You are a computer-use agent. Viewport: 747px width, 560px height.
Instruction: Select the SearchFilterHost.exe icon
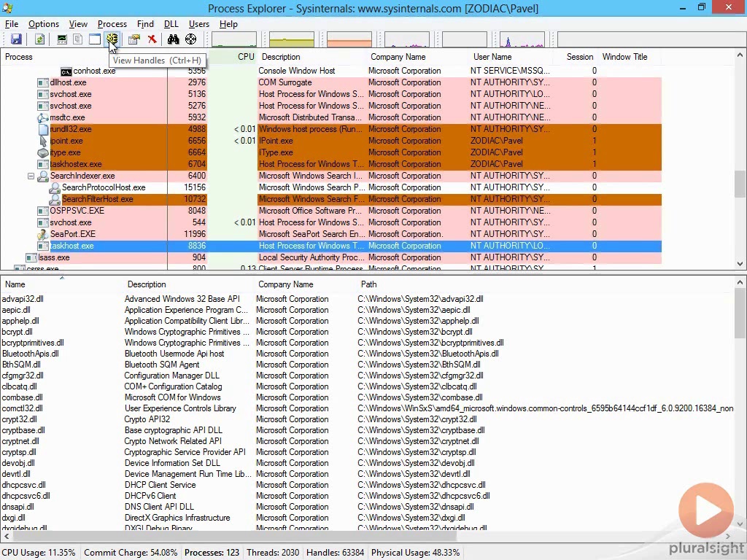(55, 200)
